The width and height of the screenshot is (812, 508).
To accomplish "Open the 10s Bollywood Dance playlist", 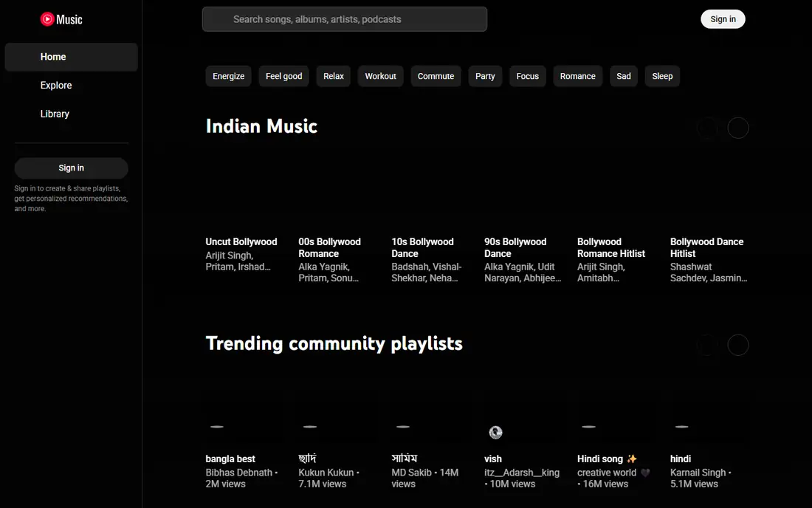I will [x=422, y=247].
